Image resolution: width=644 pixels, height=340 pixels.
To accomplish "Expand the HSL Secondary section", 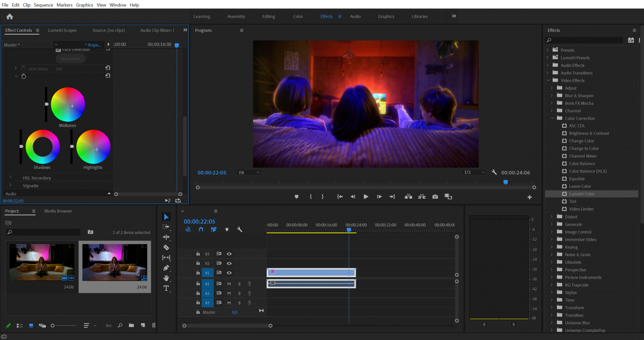I will (x=10, y=177).
